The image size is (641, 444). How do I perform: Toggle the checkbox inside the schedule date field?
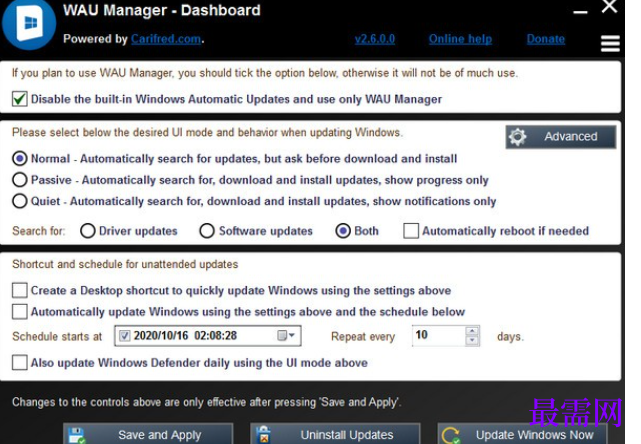point(124,336)
